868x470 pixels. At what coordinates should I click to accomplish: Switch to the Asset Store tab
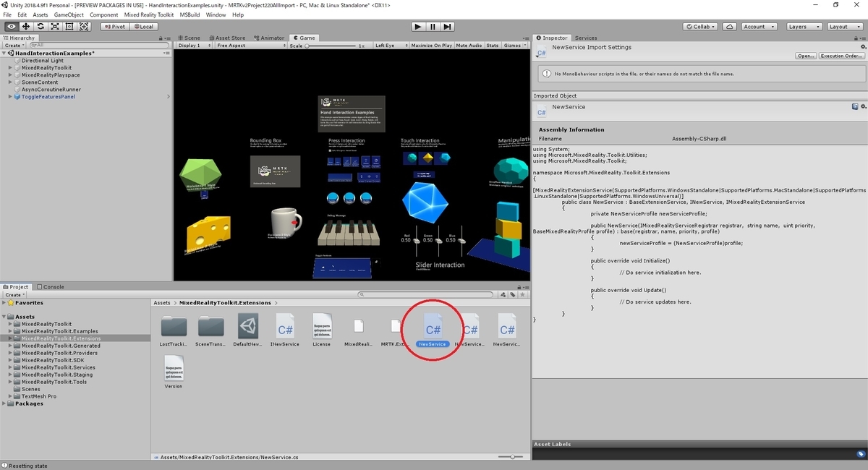click(228, 38)
